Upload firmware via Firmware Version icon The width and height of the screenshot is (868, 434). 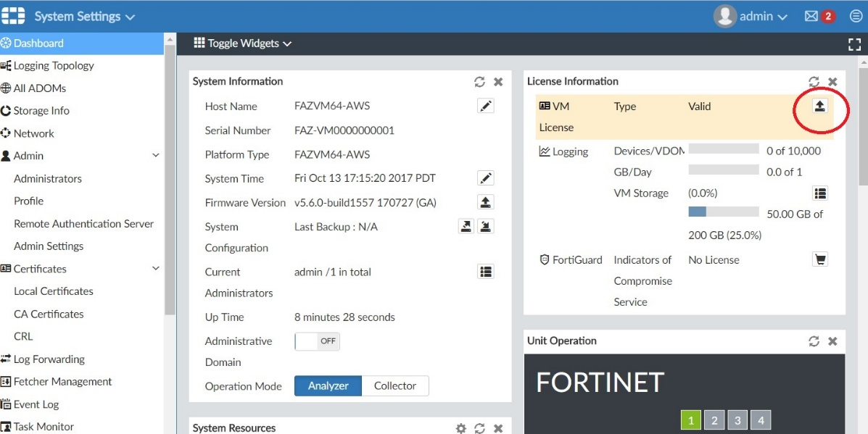coord(486,202)
